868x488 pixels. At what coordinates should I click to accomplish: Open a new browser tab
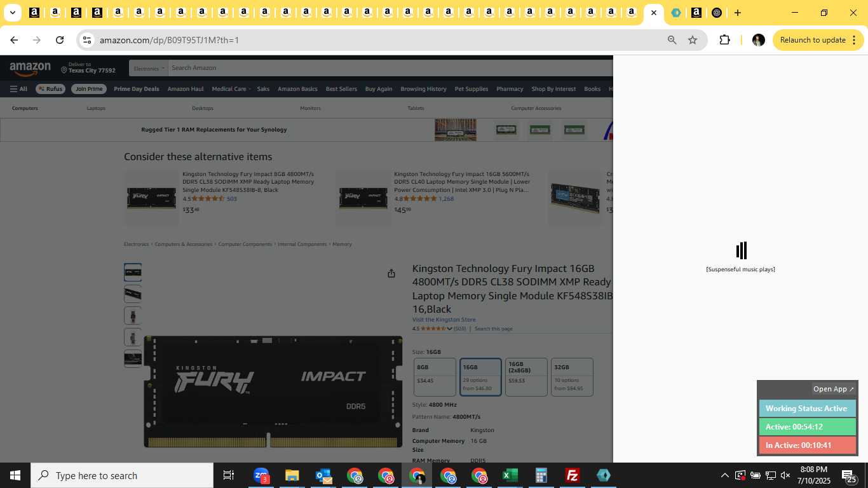pyautogui.click(x=737, y=13)
